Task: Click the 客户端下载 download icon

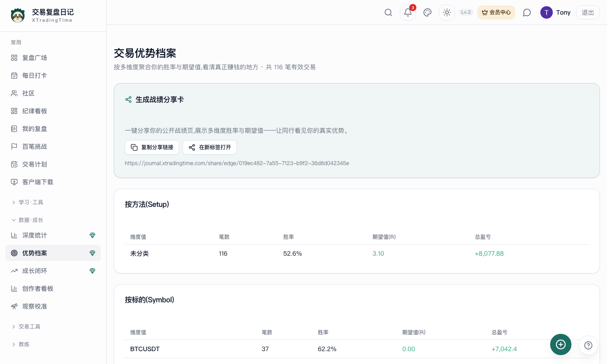Action: point(14,182)
